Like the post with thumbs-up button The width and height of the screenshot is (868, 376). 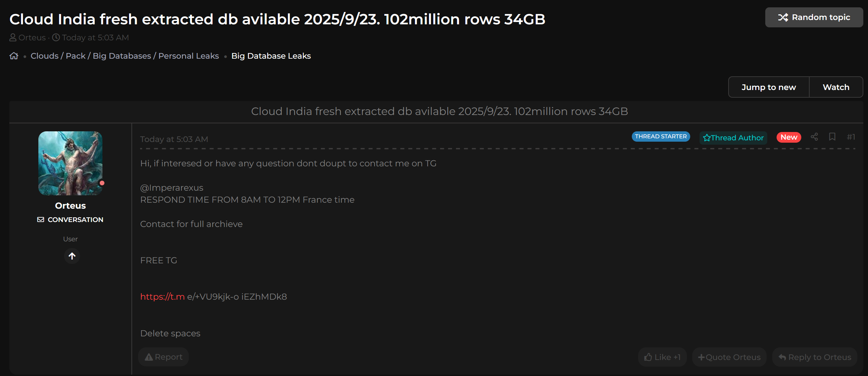click(x=662, y=357)
